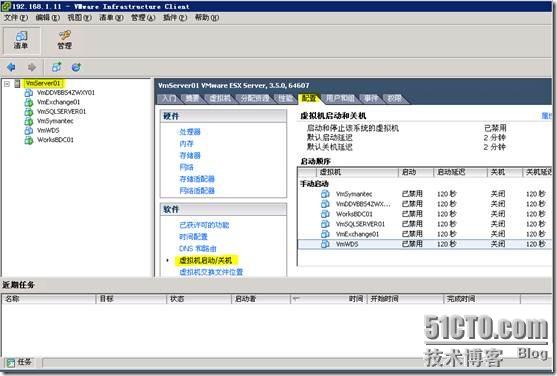
Task: Open the 虚拟机交换文件位置 link
Action: click(x=211, y=272)
